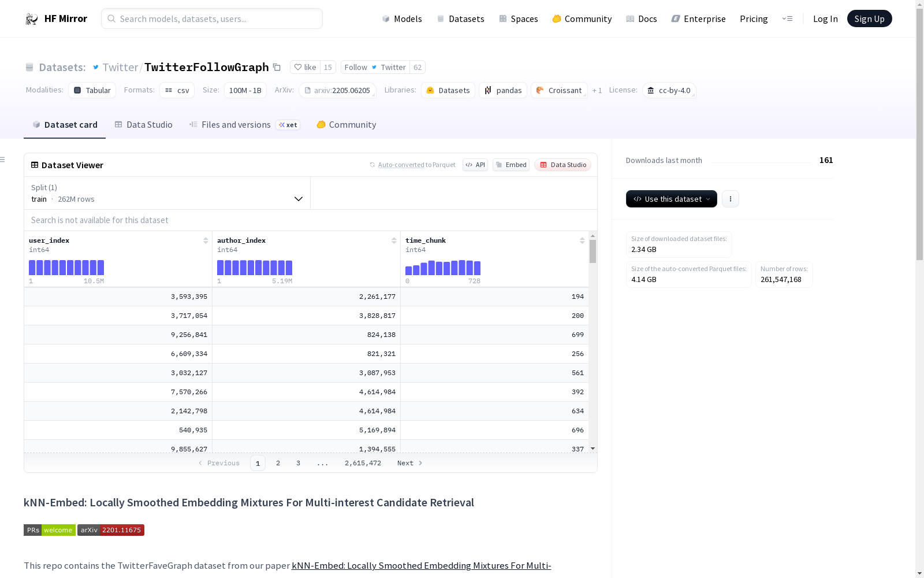Focus the search models, datasets, users field
Screen dimensions: 924x578
click(x=212, y=18)
